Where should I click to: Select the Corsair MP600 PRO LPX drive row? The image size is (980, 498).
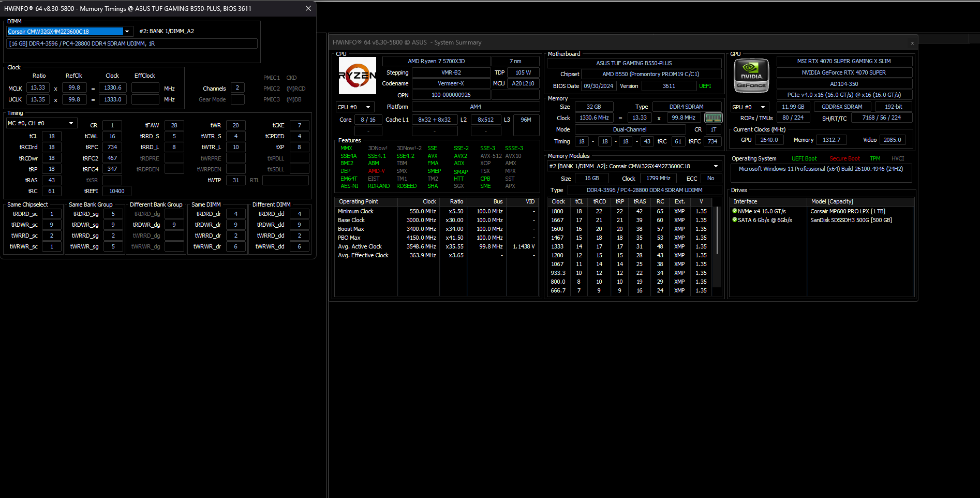(821, 211)
